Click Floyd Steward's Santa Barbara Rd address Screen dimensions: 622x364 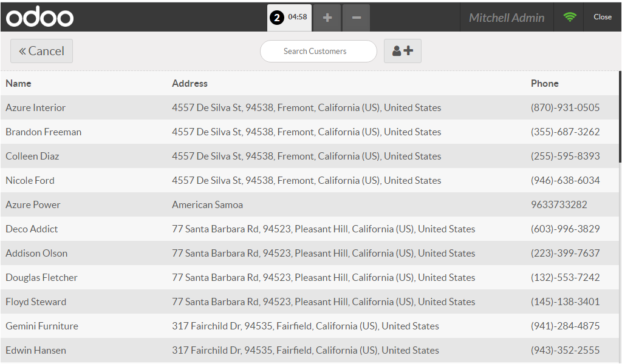click(323, 302)
